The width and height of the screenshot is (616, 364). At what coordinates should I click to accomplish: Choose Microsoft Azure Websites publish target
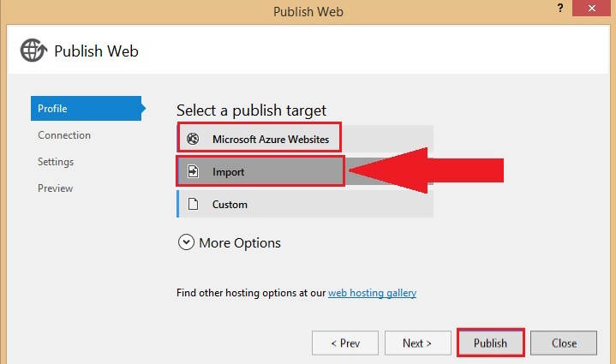(305, 139)
